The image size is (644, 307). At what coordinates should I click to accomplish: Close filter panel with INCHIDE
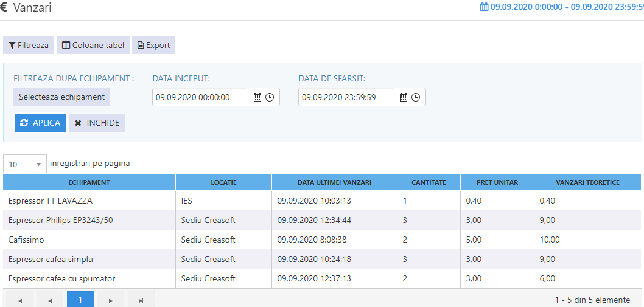pos(97,123)
